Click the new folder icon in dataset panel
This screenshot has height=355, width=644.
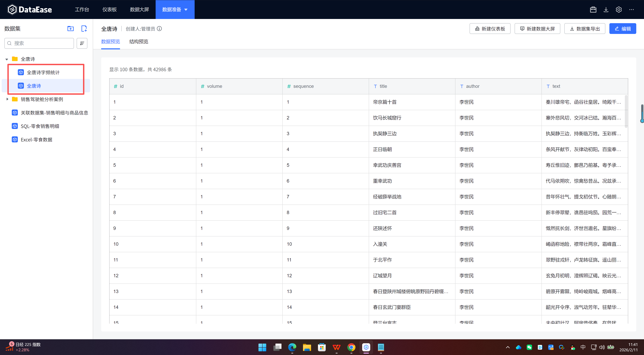[x=70, y=29]
